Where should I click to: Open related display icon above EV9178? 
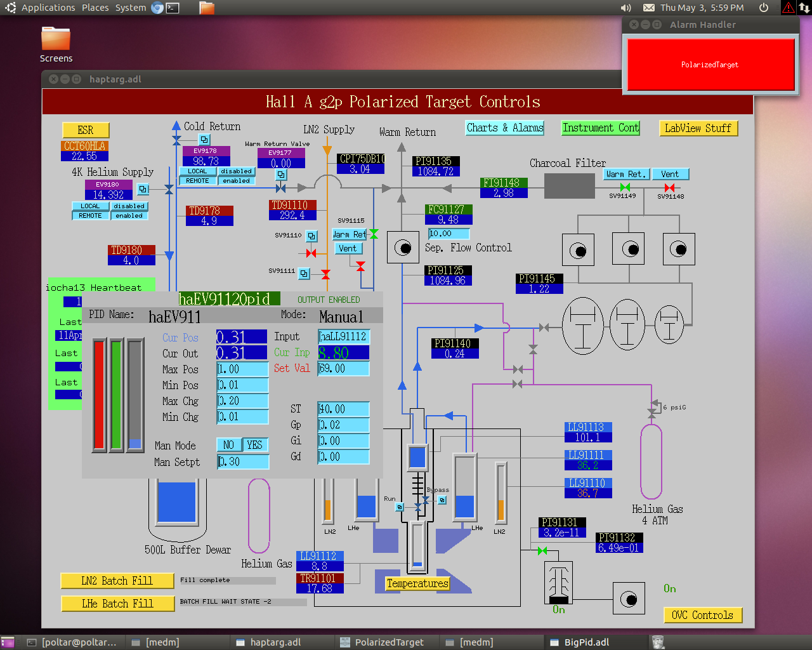coord(204,140)
